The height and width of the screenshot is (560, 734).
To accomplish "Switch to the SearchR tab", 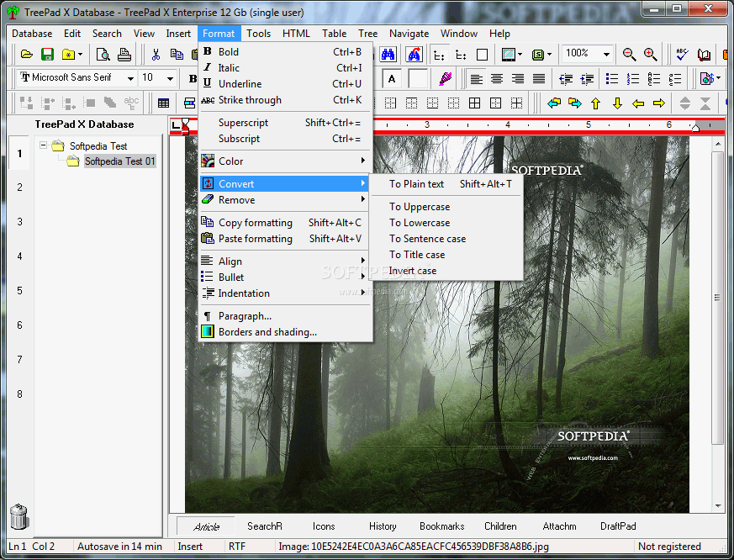I will pyautogui.click(x=265, y=526).
